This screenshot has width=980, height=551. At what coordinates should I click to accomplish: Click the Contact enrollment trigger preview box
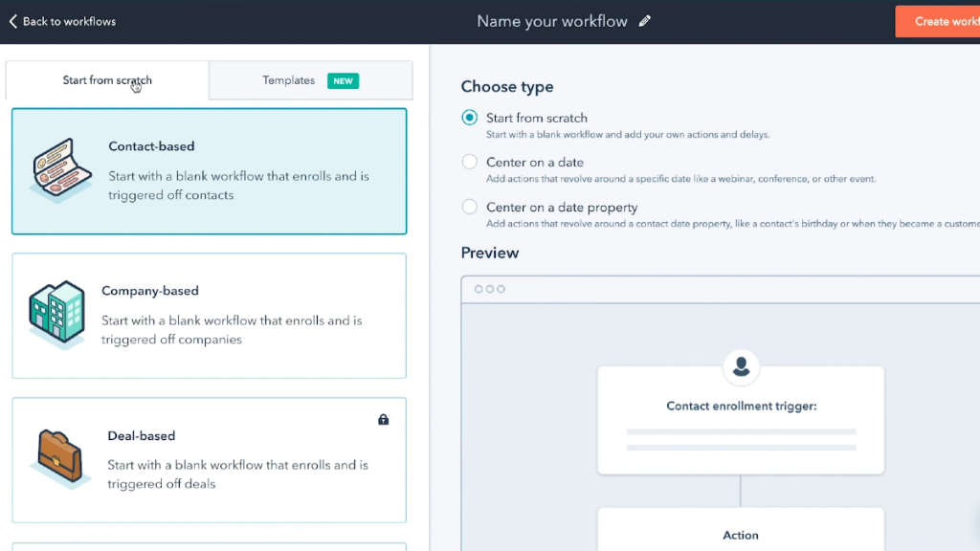coord(741,420)
